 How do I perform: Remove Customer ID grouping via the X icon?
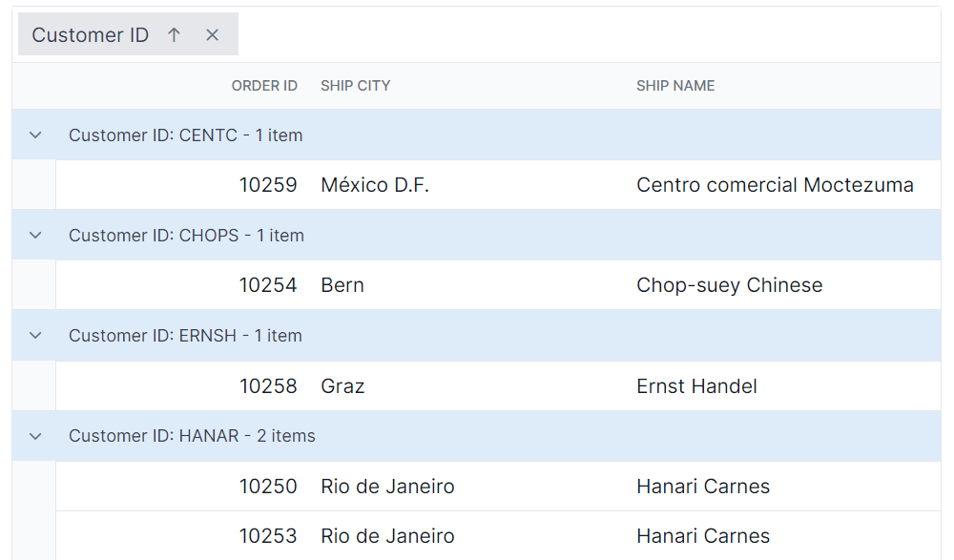[x=212, y=34]
